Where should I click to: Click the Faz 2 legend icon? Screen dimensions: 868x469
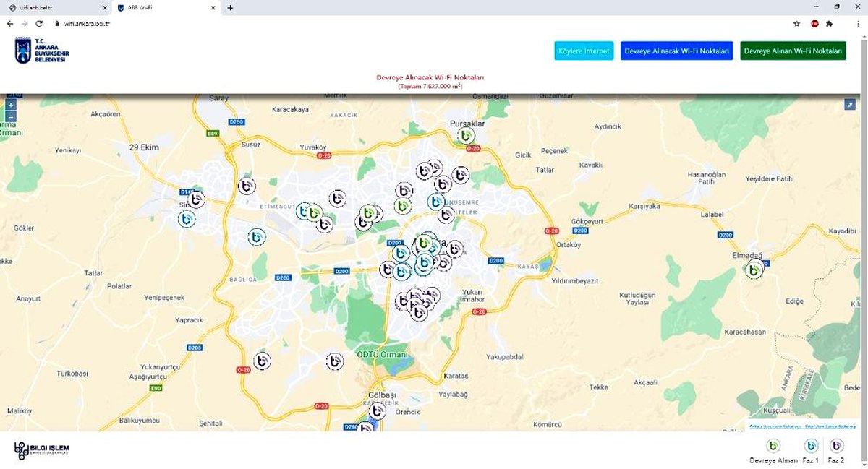836,446
